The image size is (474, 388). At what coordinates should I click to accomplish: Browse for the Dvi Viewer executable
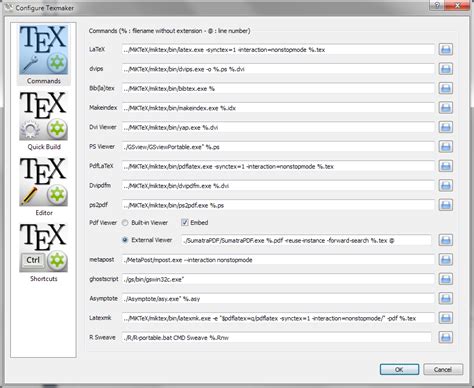pos(446,127)
